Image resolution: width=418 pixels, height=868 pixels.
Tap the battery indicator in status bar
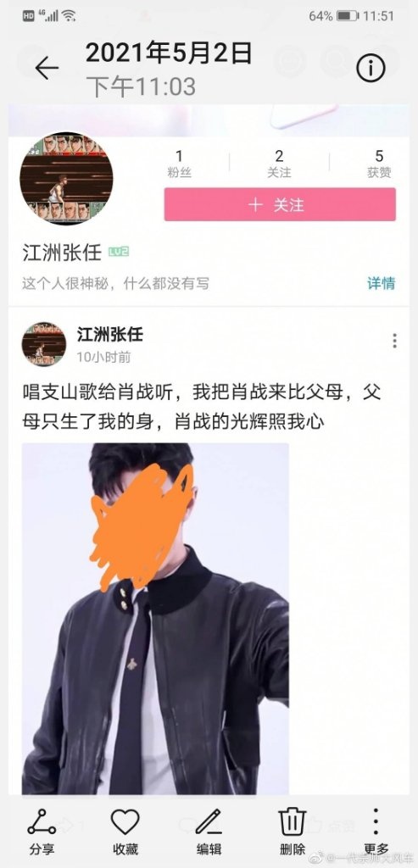pyautogui.click(x=347, y=16)
